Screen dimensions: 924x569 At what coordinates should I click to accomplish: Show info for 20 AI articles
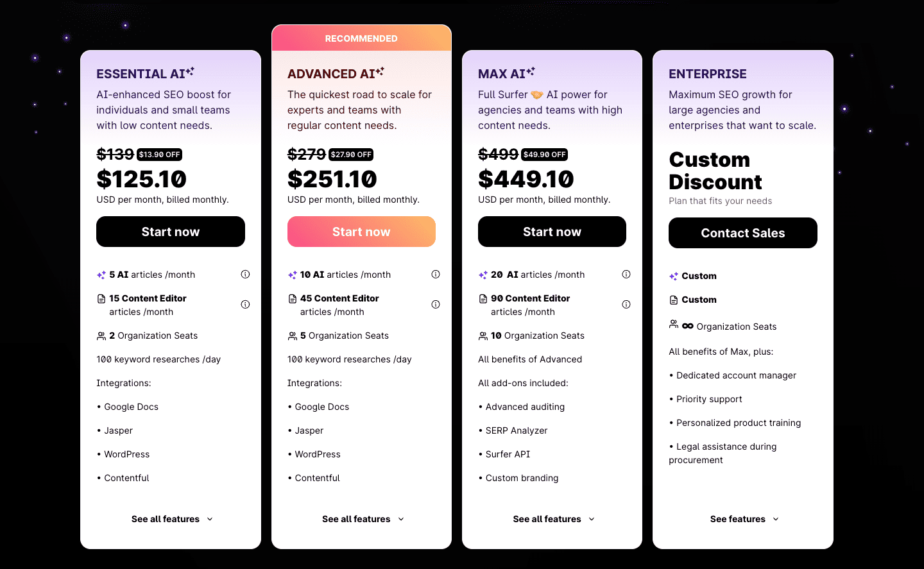(x=626, y=275)
